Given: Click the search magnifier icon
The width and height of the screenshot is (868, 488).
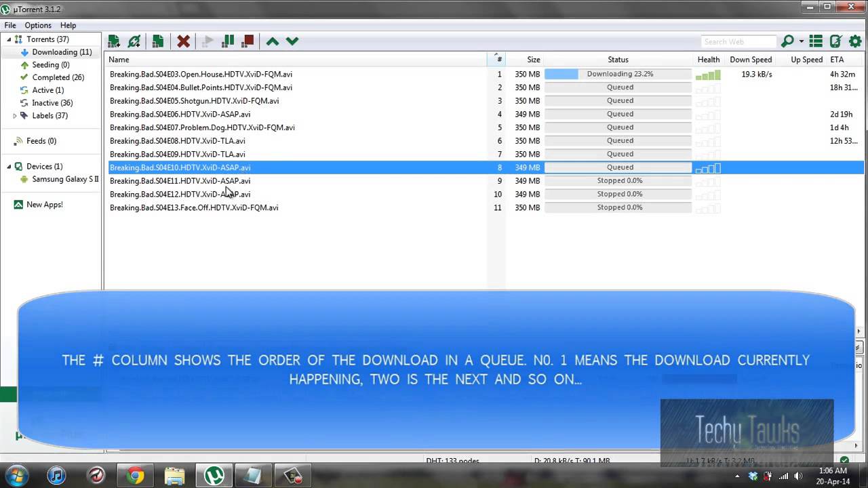Looking at the screenshot, I should (787, 41).
